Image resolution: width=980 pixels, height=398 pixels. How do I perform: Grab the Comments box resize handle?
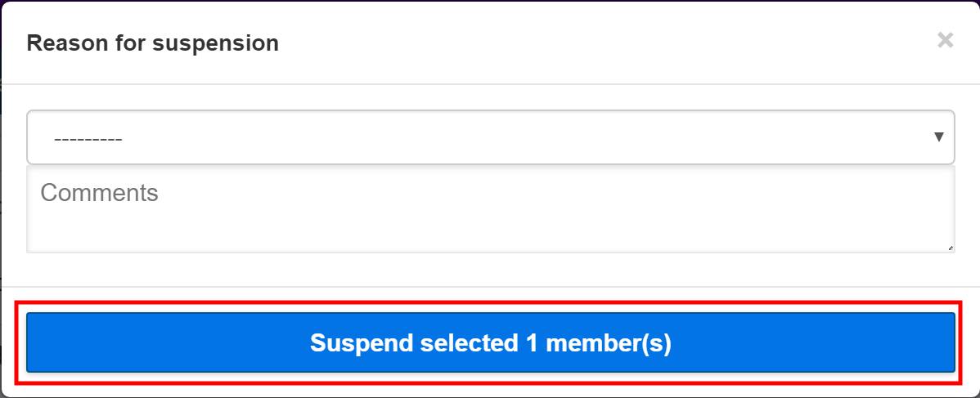point(950,247)
